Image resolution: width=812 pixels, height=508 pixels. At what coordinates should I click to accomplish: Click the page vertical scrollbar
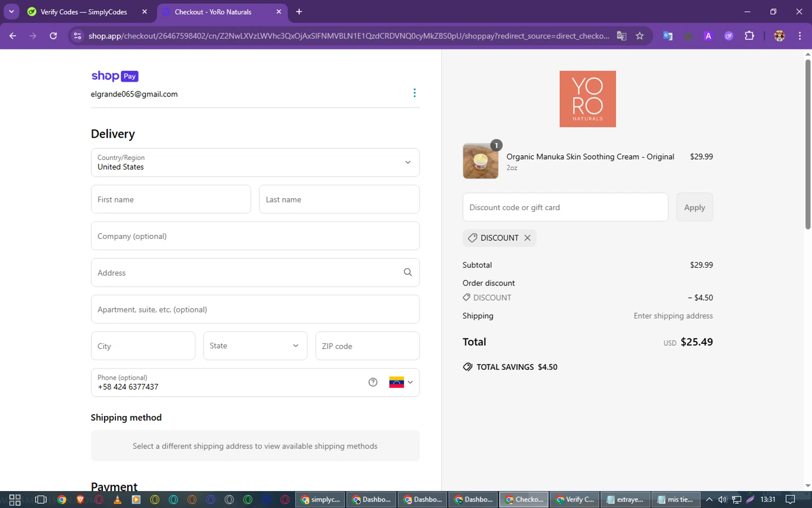click(808, 144)
